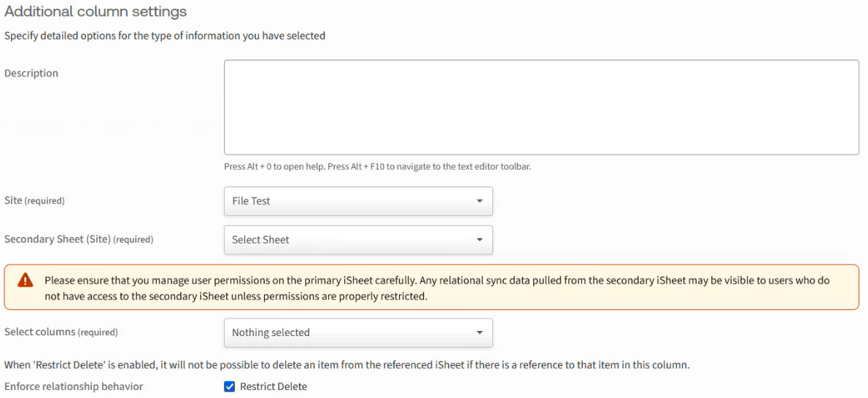Screen dimensions: 868x398
Task: Click inside the Description text editor
Action: 540,107
